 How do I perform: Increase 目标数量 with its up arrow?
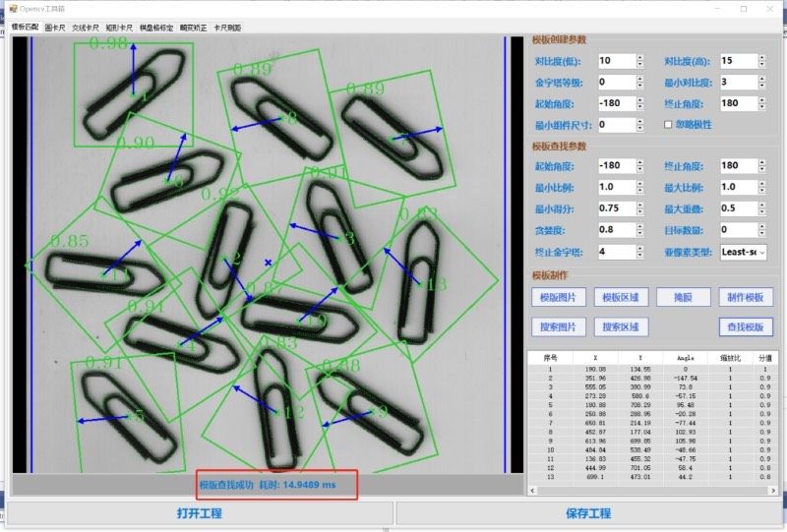[x=761, y=226]
